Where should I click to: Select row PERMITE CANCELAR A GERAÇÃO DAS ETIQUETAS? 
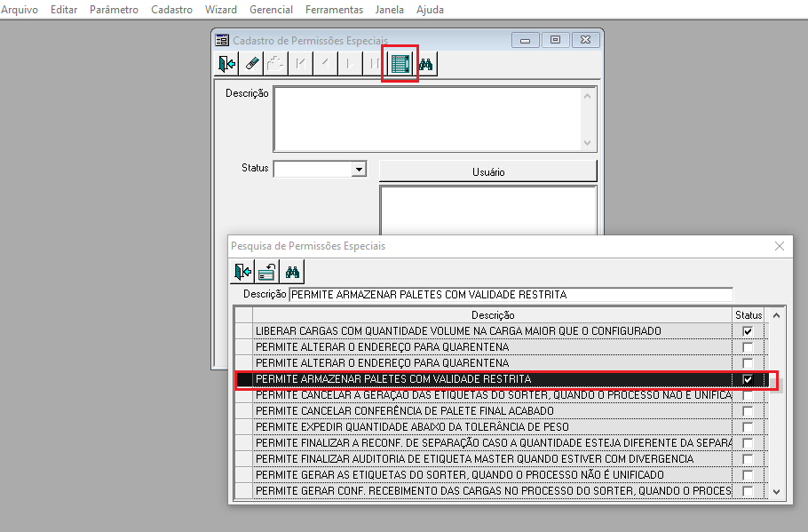click(x=492, y=395)
